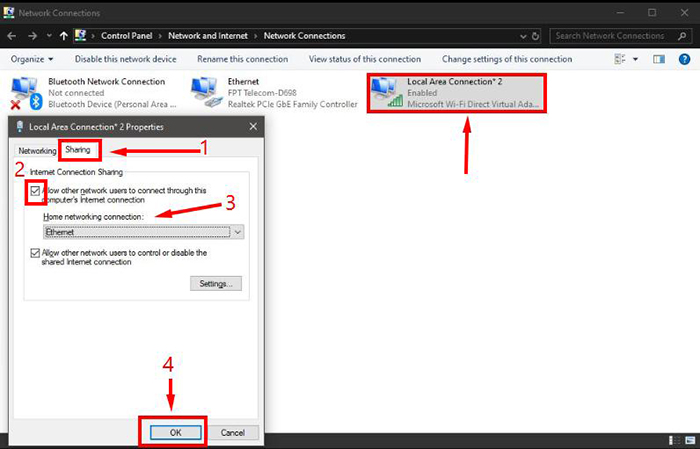This screenshot has height=449, width=700.
Task: Select the Ethernet adapter icon
Action: tap(207, 92)
